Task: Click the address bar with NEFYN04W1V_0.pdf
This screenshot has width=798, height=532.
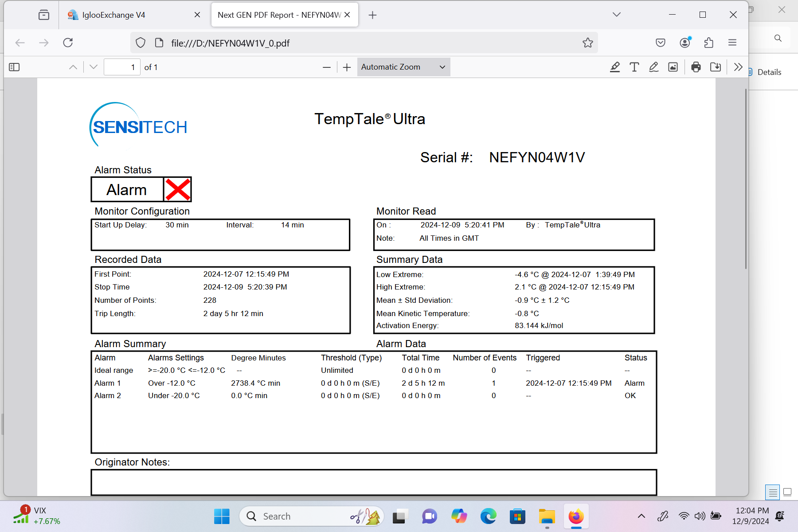Action: tap(364, 43)
